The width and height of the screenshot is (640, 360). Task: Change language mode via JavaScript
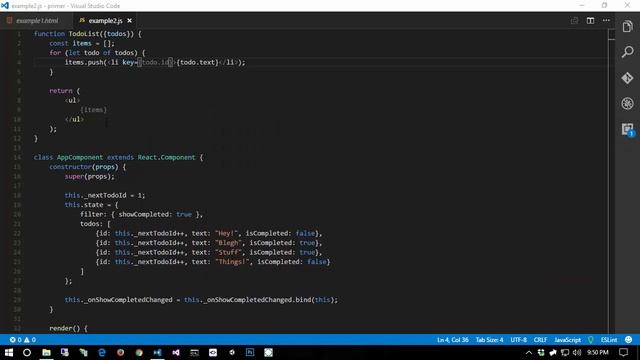coord(567,340)
